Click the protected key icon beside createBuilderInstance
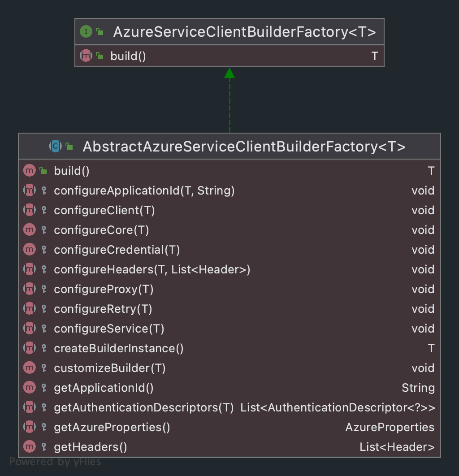 point(44,349)
